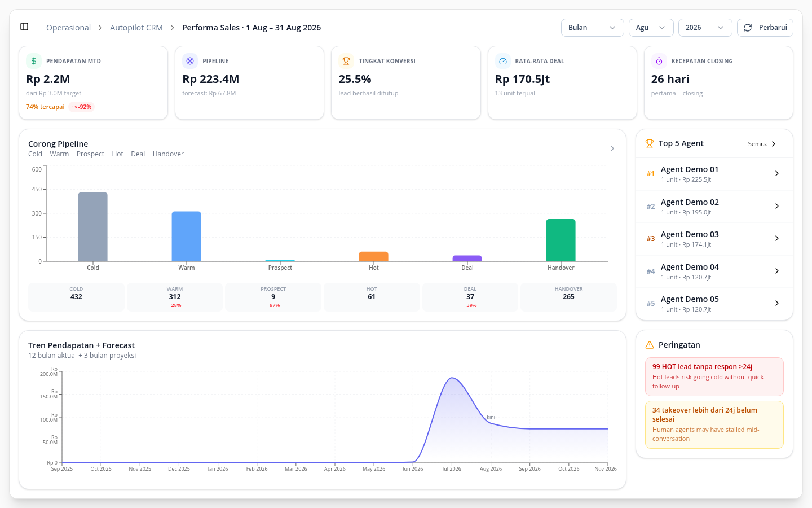Open the 99 HOT lead tanpa respon alert
The width and height of the screenshot is (812, 508).
pyautogui.click(x=714, y=376)
